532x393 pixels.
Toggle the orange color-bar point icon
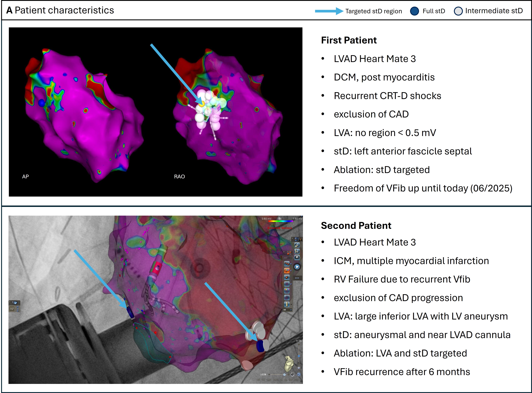[287, 271]
